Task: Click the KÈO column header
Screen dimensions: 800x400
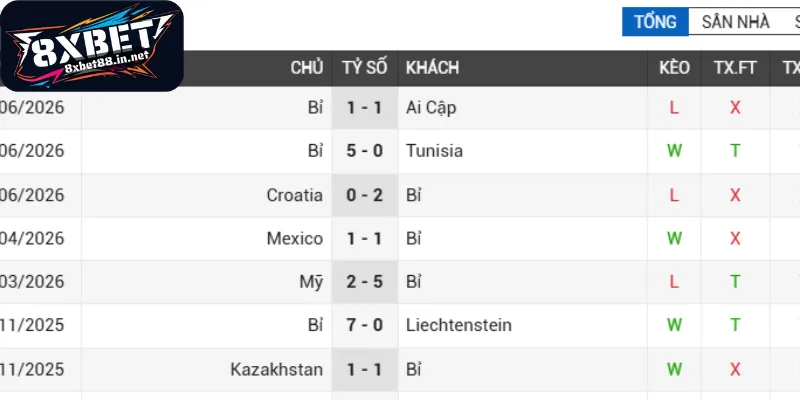Action: click(x=674, y=68)
